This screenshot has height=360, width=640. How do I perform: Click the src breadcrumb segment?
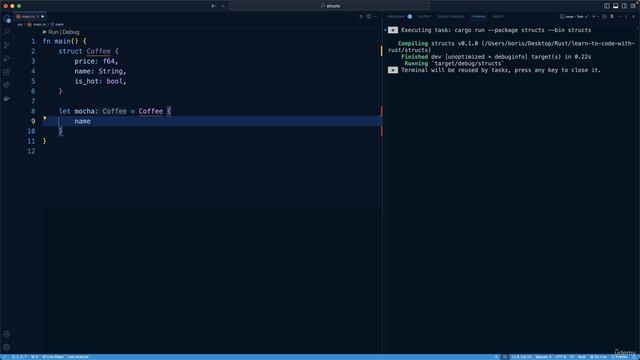[20, 24]
